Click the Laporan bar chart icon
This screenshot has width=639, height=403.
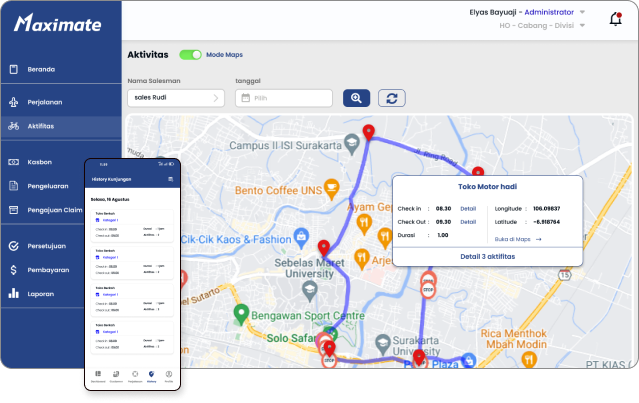pos(13,293)
